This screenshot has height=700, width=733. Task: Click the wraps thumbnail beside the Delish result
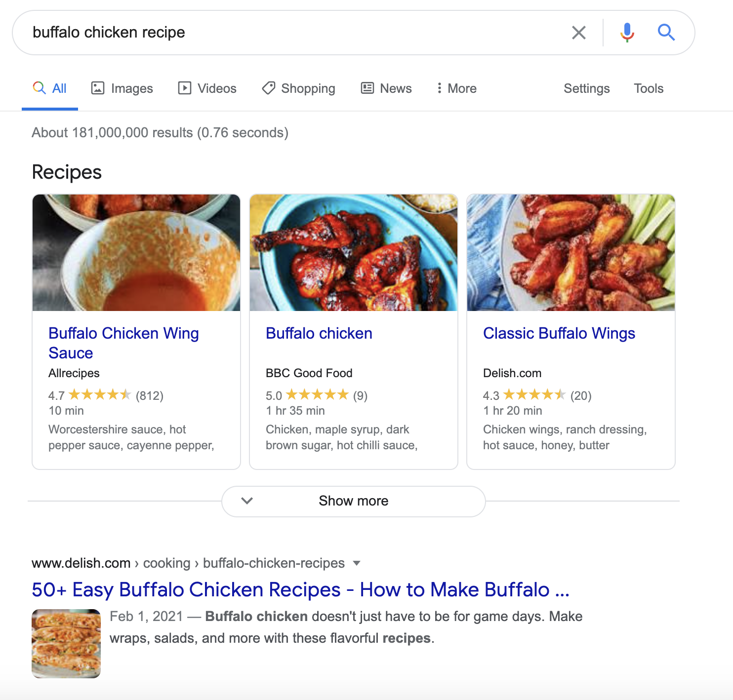[66, 644]
